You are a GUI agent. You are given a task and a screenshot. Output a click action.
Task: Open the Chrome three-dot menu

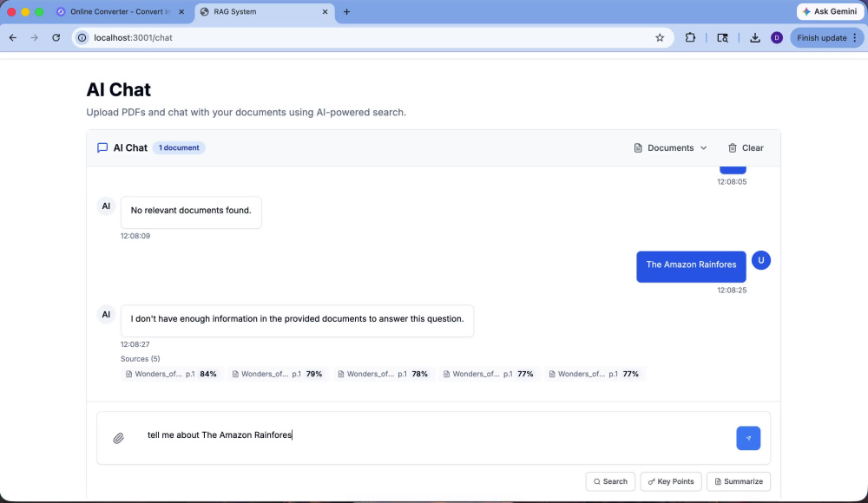[855, 37]
